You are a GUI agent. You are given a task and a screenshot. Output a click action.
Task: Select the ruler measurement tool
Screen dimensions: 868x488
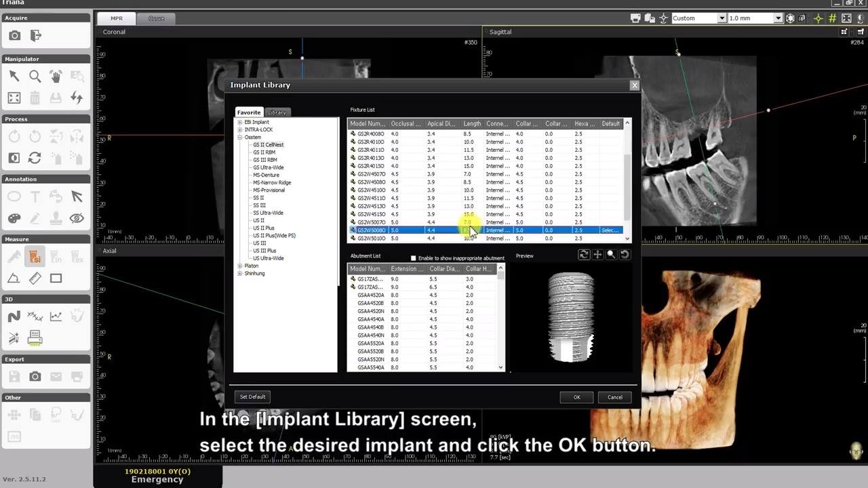pos(35,278)
